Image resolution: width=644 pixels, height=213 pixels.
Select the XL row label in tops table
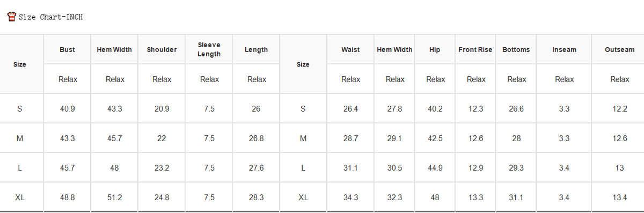point(20,197)
